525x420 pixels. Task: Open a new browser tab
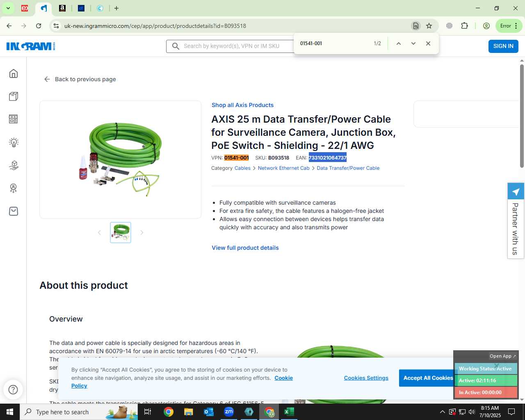tap(116, 8)
